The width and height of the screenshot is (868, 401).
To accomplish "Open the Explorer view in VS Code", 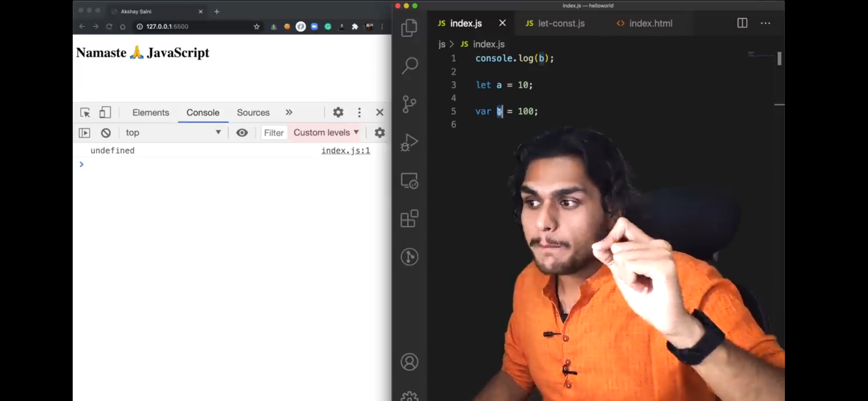I will point(409,28).
